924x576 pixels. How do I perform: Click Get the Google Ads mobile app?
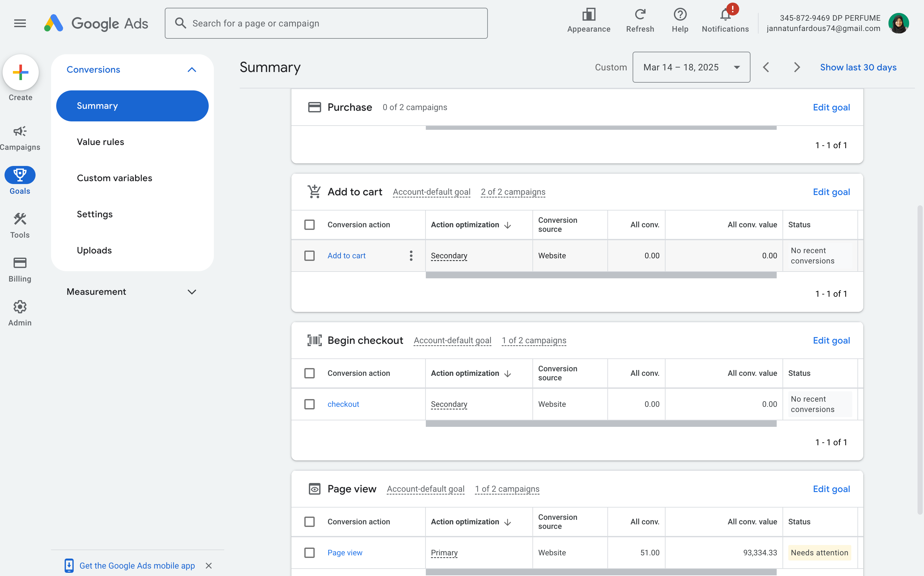[x=137, y=566]
